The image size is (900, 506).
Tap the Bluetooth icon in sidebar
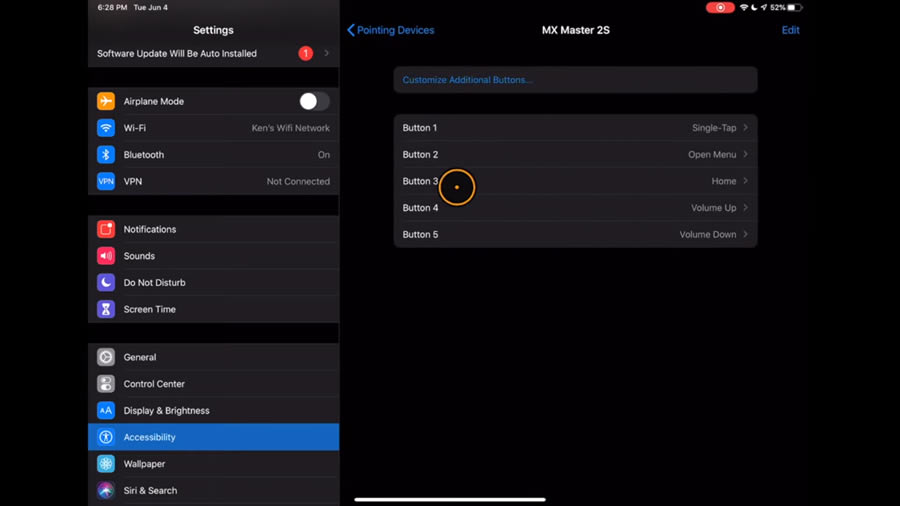(x=106, y=155)
